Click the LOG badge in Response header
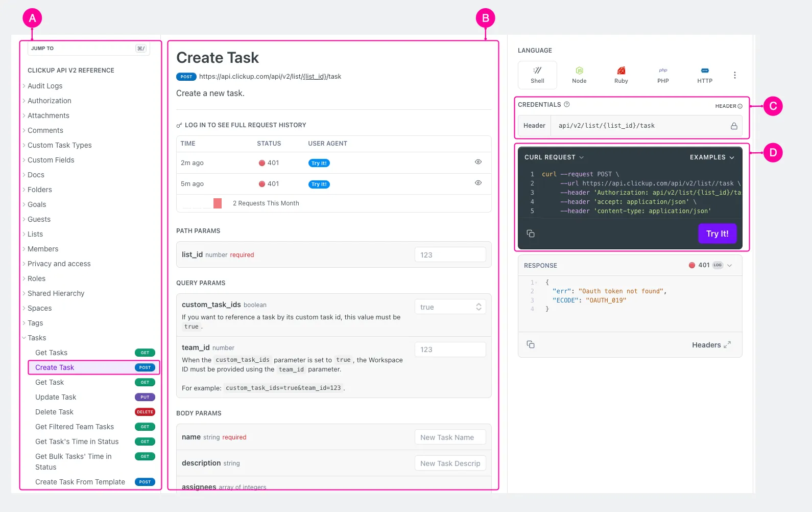 [718, 265]
